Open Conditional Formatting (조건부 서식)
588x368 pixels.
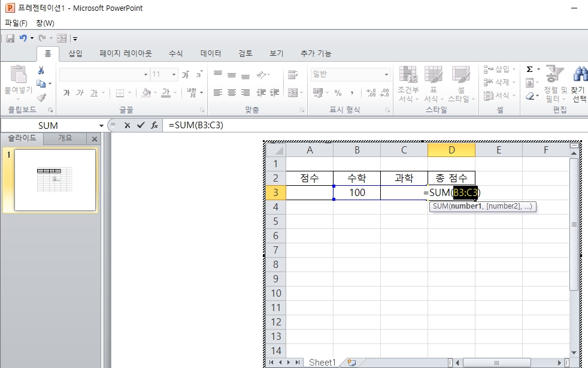tap(408, 84)
